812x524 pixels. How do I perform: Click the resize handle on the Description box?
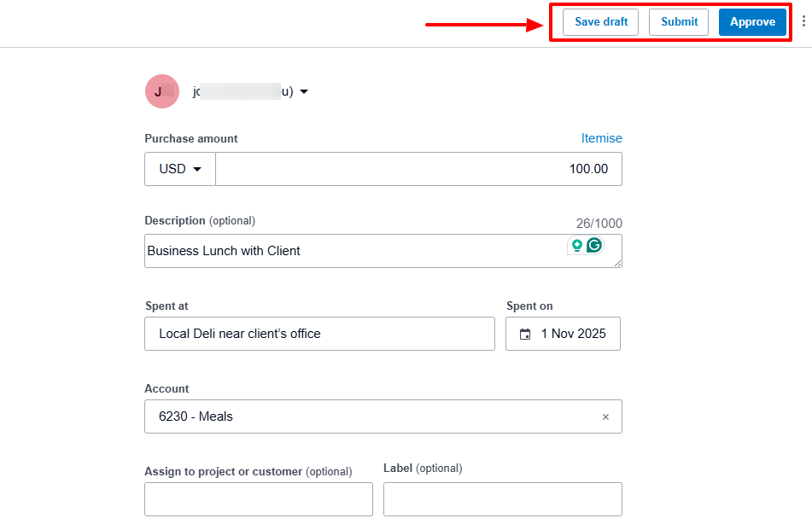coord(618,264)
